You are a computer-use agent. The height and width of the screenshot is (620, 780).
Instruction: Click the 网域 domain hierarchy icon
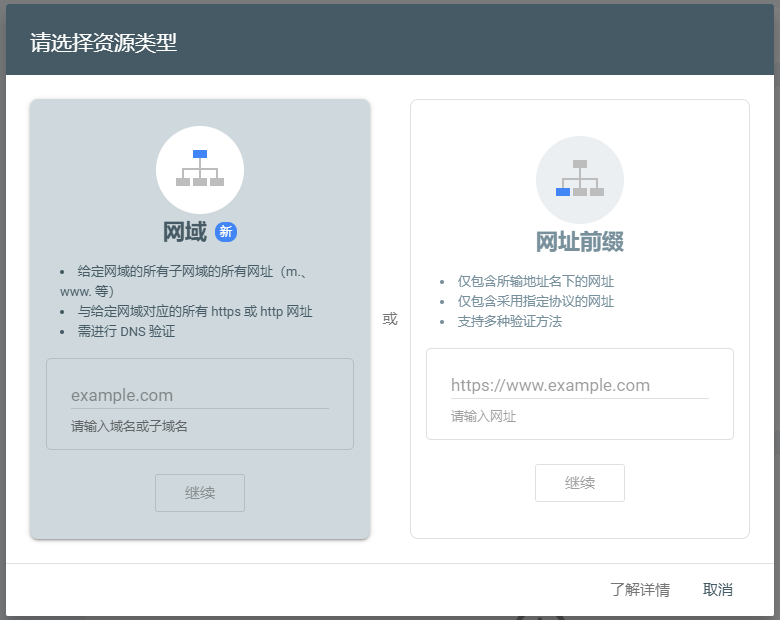click(x=200, y=169)
